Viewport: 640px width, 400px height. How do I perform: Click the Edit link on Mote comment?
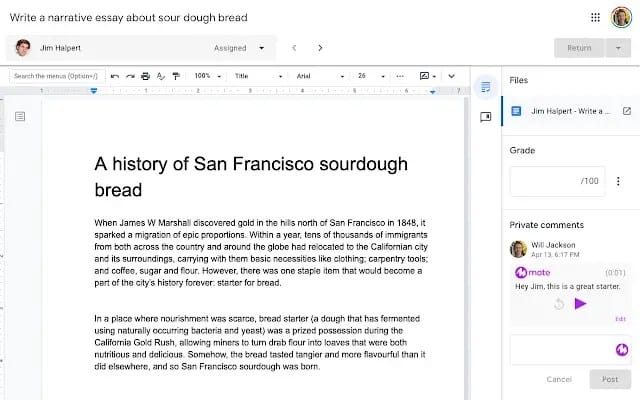(x=620, y=318)
